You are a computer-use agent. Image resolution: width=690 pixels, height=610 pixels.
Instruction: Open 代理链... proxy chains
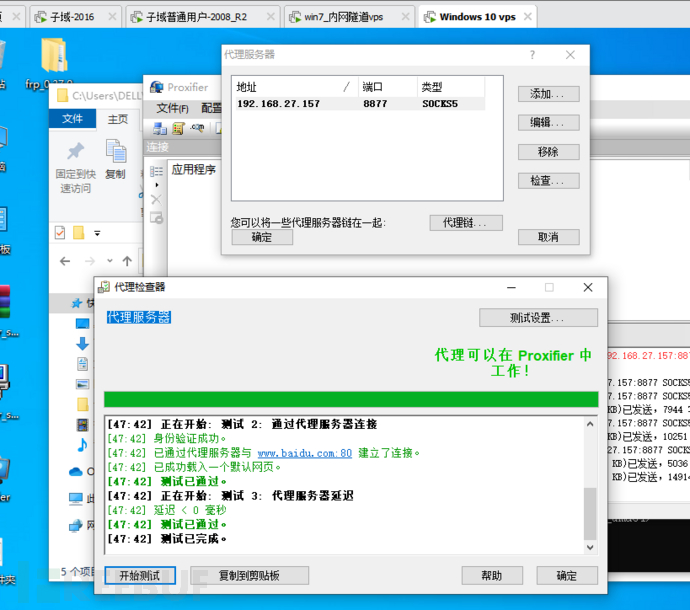coord(466,223)
